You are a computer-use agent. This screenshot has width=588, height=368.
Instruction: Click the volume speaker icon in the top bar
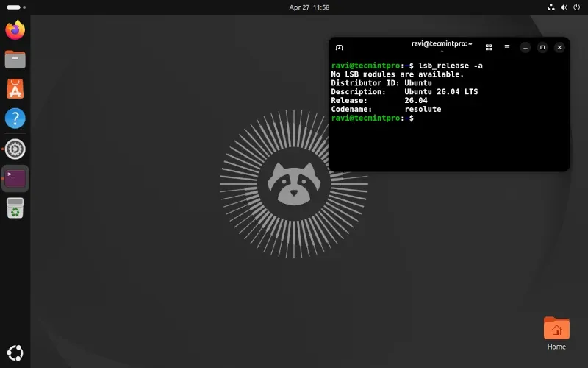pyautogui.click(x=562, y=7)
